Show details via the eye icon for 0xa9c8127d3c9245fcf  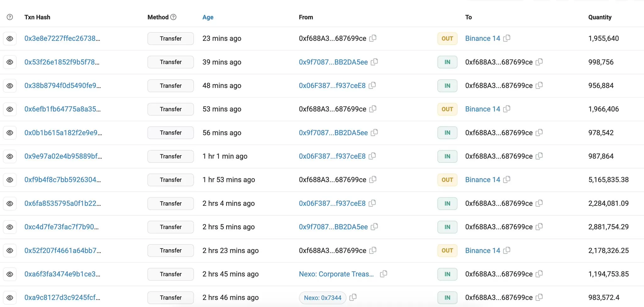pos(10,298)
